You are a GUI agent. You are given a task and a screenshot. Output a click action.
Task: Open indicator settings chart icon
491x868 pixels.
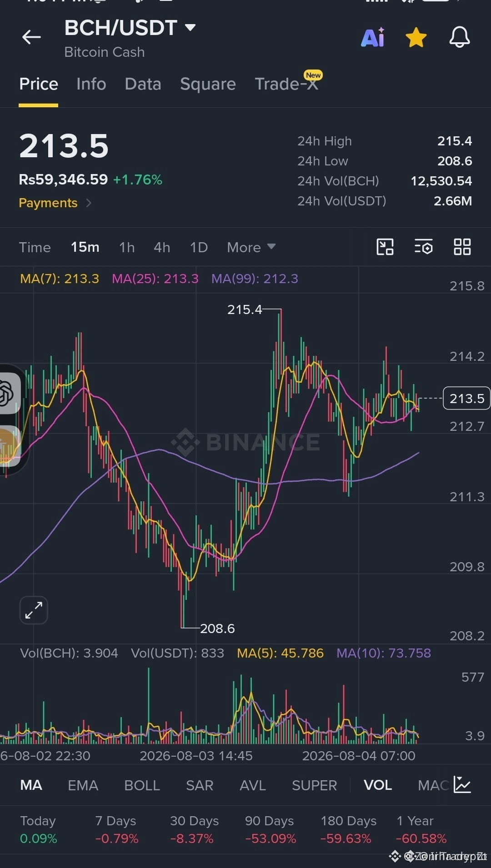(x=462, y=785)
